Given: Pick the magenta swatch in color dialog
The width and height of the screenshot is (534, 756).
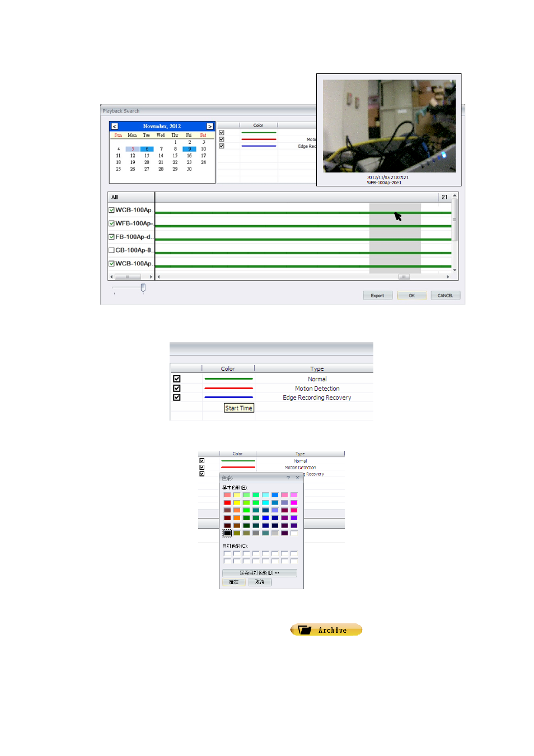Looking at the screenshot, I should pos(294,503).
